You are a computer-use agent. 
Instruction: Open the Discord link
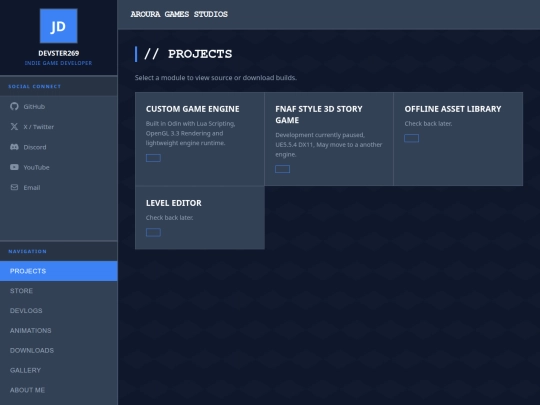coord(59,147)
